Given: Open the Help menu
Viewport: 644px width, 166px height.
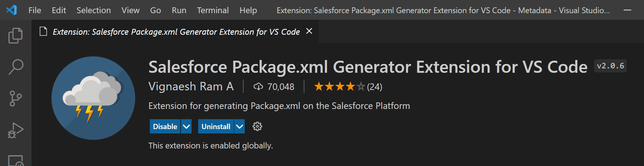Looking at the screenshot, I should coord(248,10).
